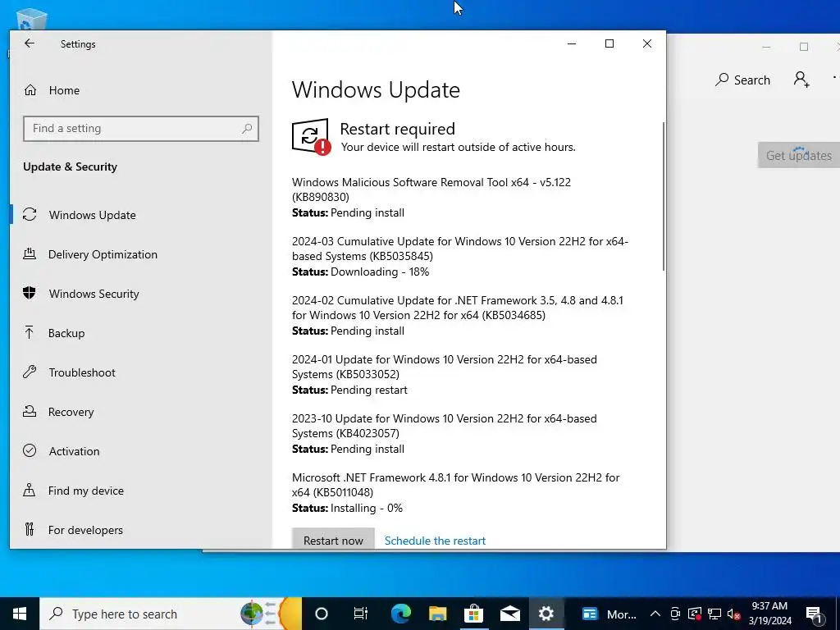The image size is (840, 630).
Task: Open Microsoft Store from the taskbar
Action: (473, 614)
